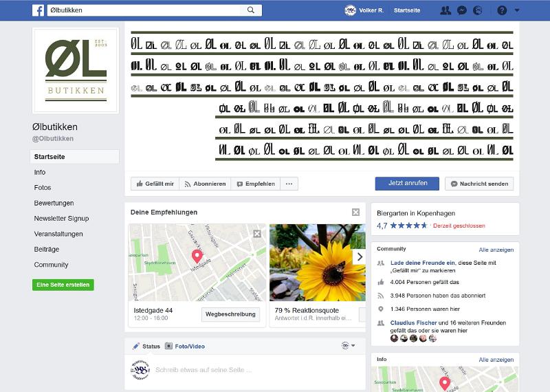Click the @Olbutikken username text
This screenshot has width=550, height=392.
coord(53,139)
